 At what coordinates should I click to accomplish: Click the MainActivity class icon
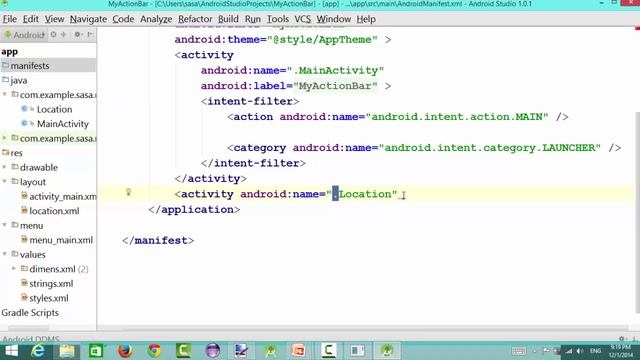point(24,123)
